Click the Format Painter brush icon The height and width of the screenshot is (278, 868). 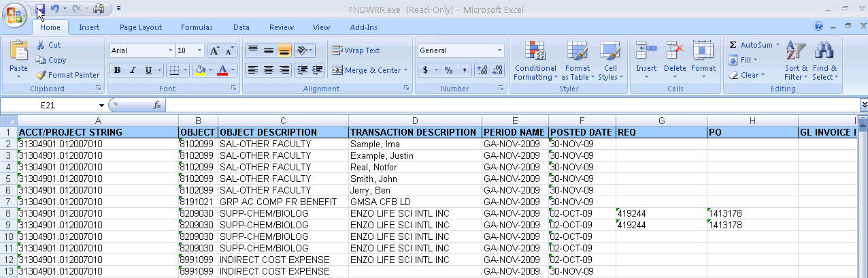(41, 75)
